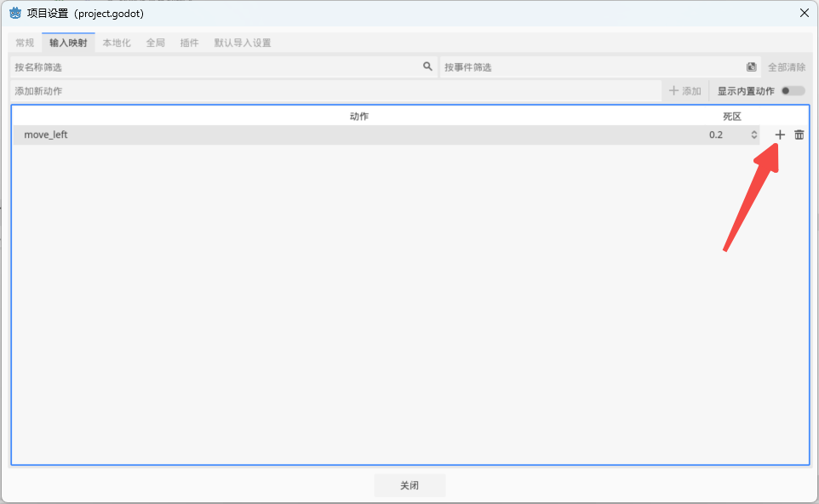Click the 添加新动作 input field

coord(255,90)
